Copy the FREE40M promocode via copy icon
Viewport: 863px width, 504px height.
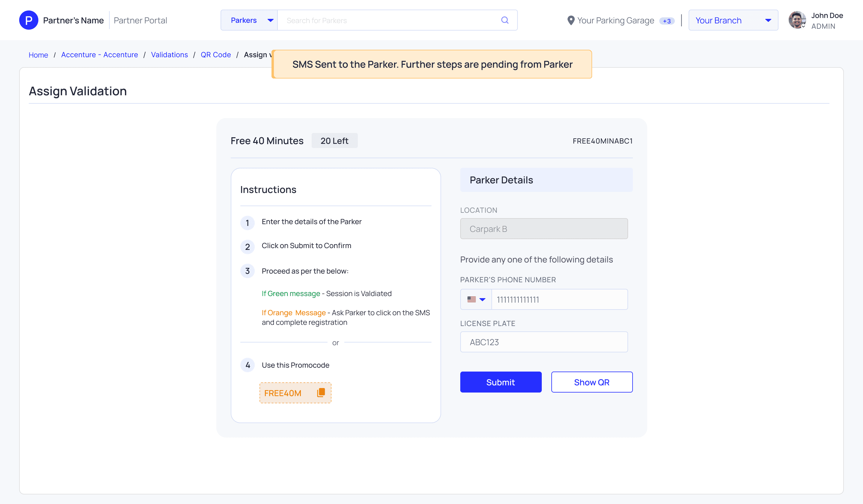(x=321, y=392)
